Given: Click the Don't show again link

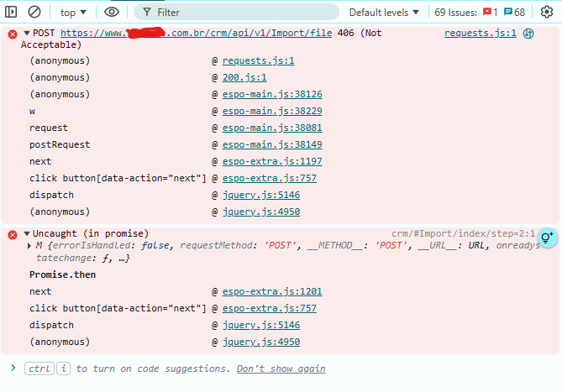Looking at the screenshot, I should point(281,368).
